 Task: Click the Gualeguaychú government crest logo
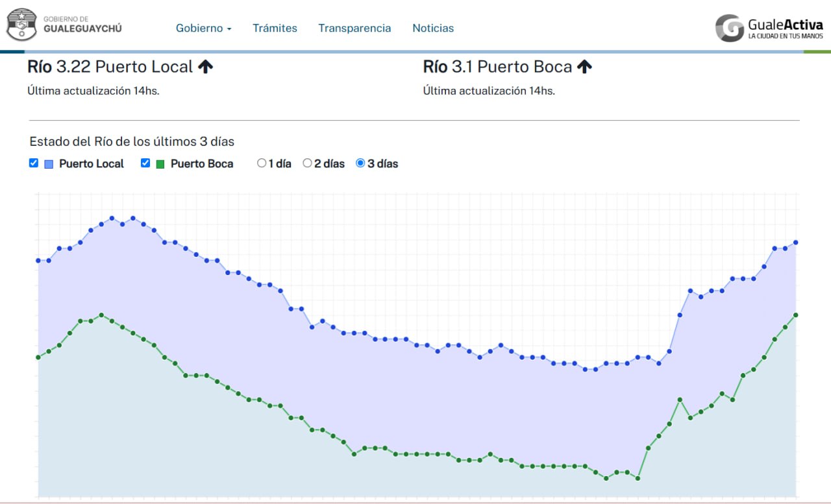[x=22, y=25]
